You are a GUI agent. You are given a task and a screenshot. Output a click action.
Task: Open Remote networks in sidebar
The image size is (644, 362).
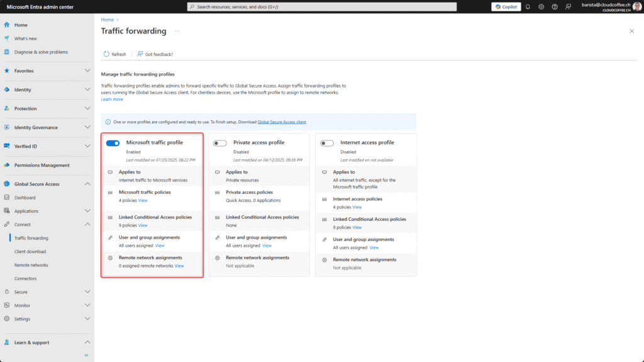click(x=31, y=265)
